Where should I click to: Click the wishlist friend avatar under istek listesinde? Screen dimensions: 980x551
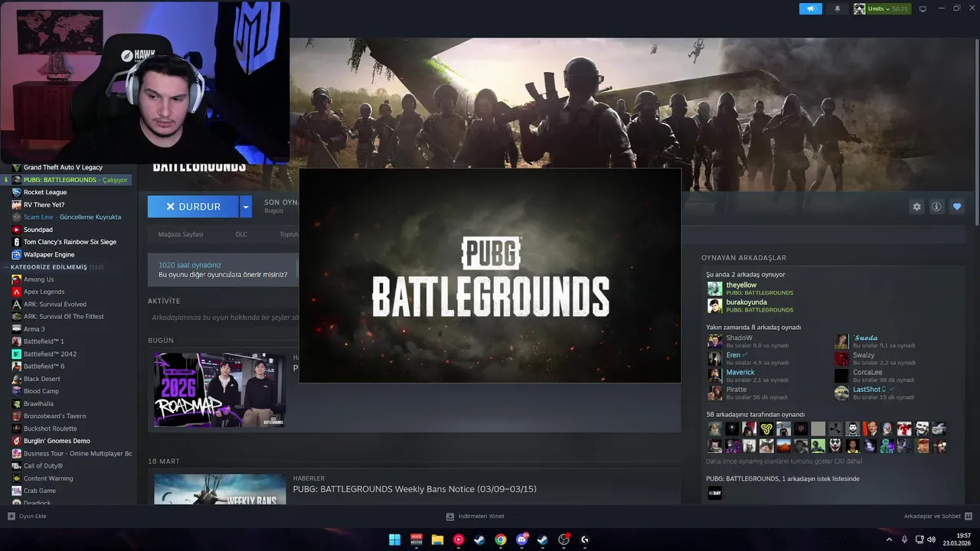click(x=714, y=493)
